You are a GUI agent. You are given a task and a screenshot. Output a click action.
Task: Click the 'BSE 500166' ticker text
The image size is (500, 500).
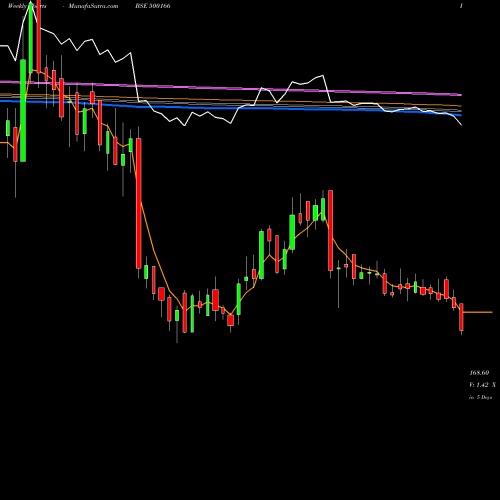153,6
